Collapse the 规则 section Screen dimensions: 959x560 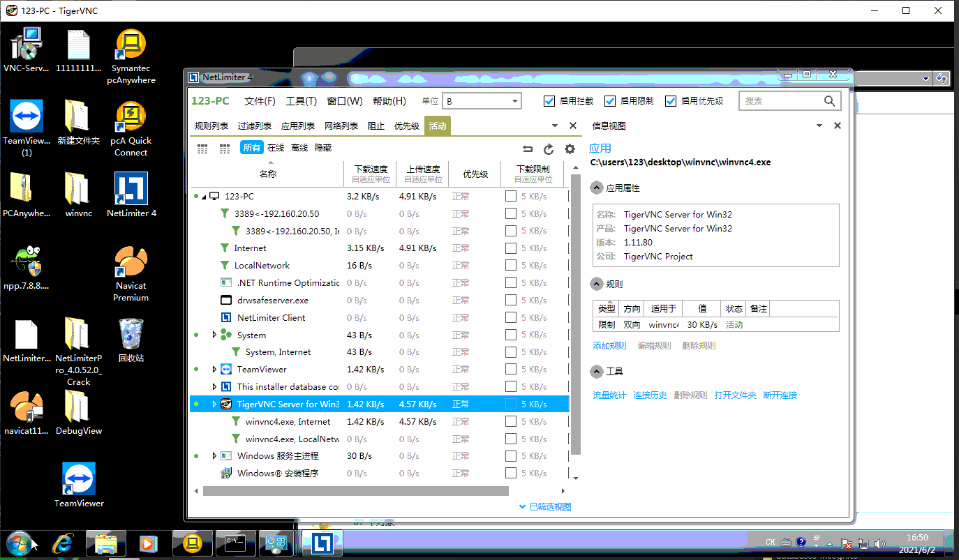597,284
